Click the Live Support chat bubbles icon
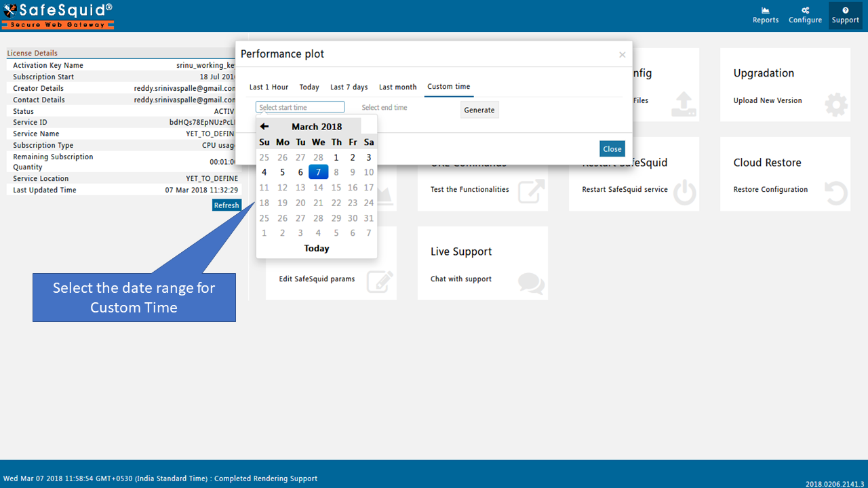Viewport: 868px width, 488px height. (531, 283)
